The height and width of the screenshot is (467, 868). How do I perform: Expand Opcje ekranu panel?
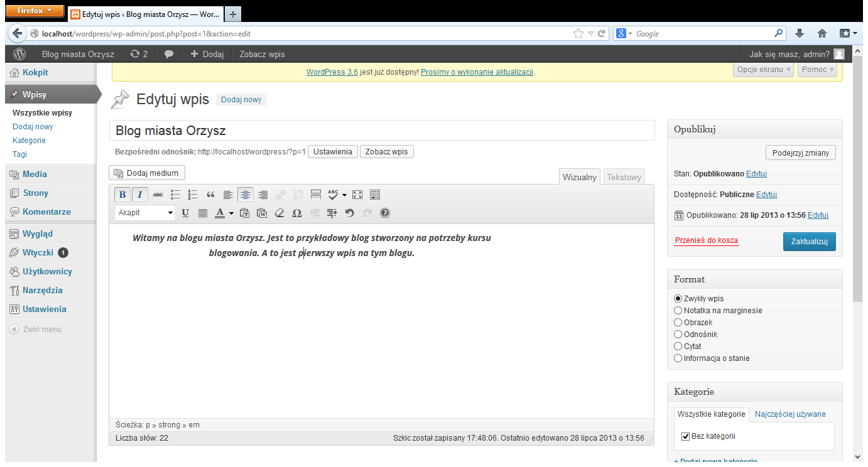[x=763, y=70]
